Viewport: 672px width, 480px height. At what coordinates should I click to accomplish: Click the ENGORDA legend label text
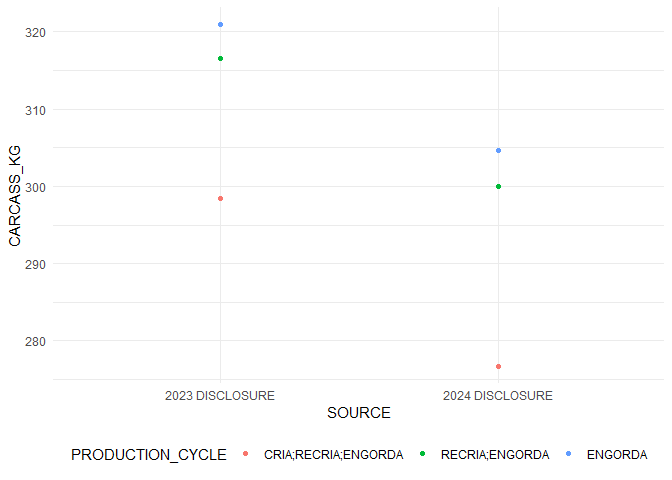[616, 455]
